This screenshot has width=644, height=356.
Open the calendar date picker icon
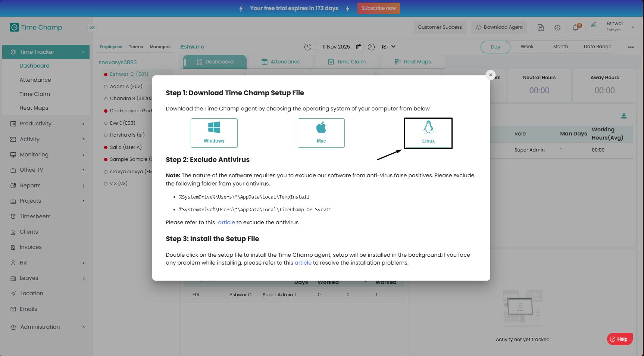tap(359, 47)
